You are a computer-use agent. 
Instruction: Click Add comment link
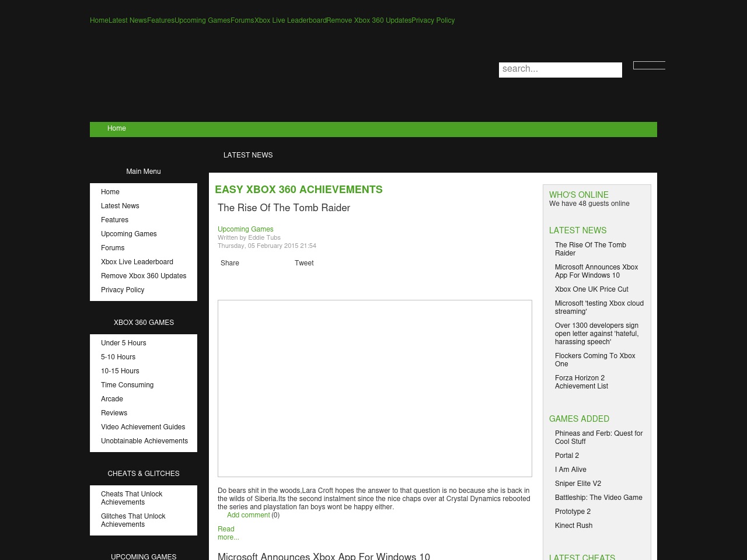pyautogui.click(x=249, y=515)
